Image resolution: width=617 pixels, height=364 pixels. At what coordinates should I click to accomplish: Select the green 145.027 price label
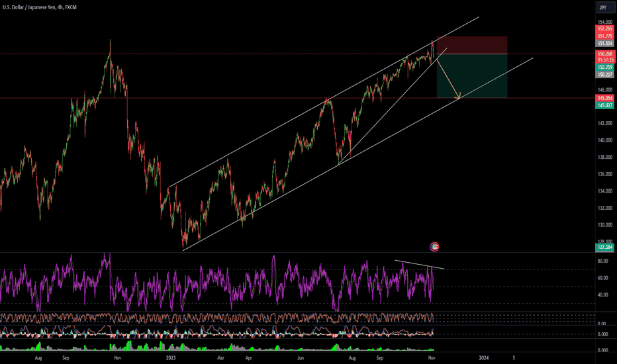point(605,105)
